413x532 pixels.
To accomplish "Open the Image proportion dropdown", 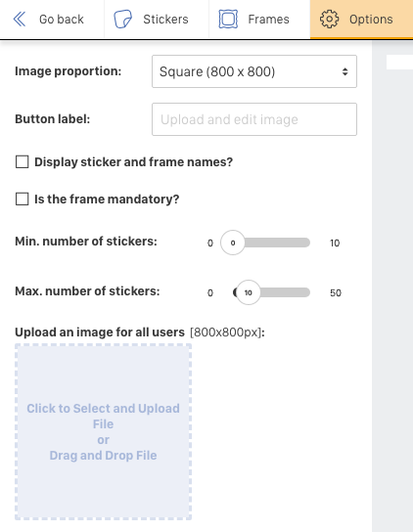I will click(254, 71).
